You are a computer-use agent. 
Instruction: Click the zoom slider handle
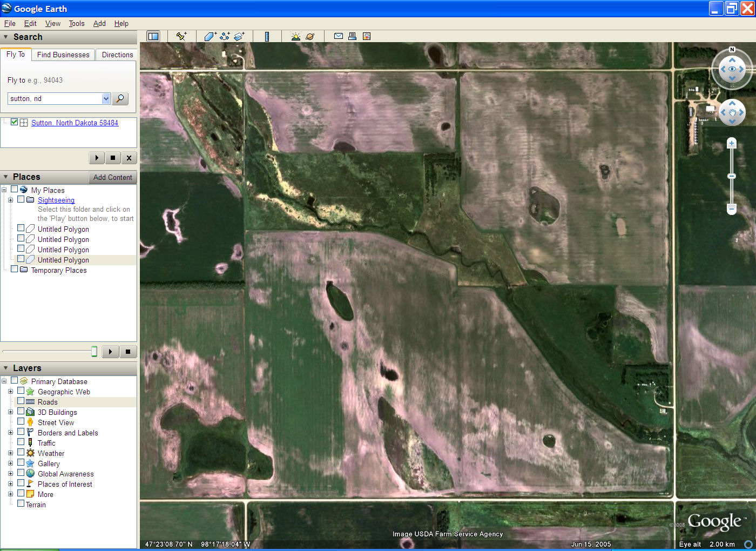click(732, 176)
